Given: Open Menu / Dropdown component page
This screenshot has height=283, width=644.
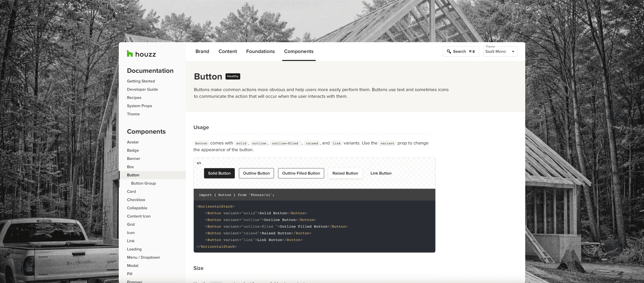Looking at the screenshot, I should 143,258.
